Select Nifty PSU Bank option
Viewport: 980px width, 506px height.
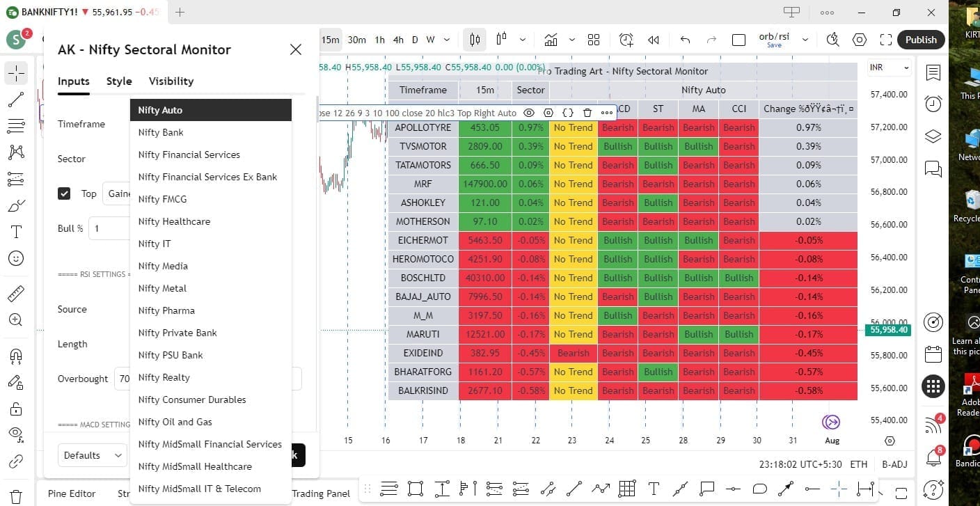click(x=211, y=355)
